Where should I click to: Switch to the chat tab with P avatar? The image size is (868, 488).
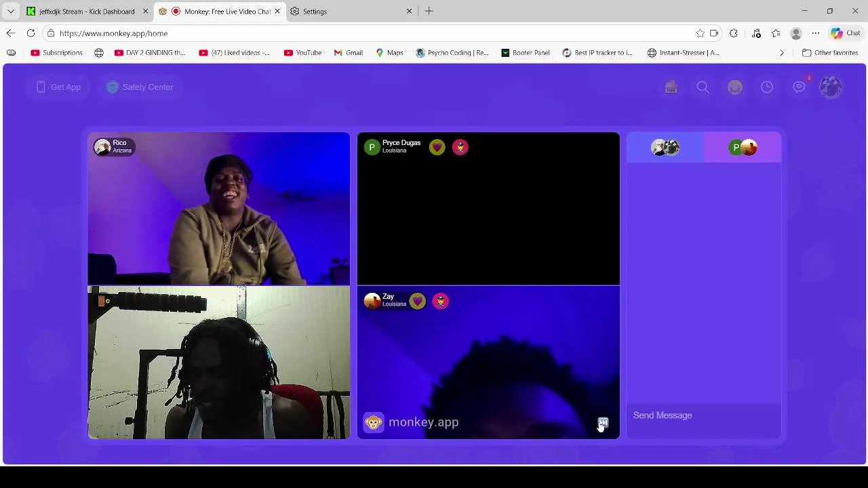tap(743, 148)
